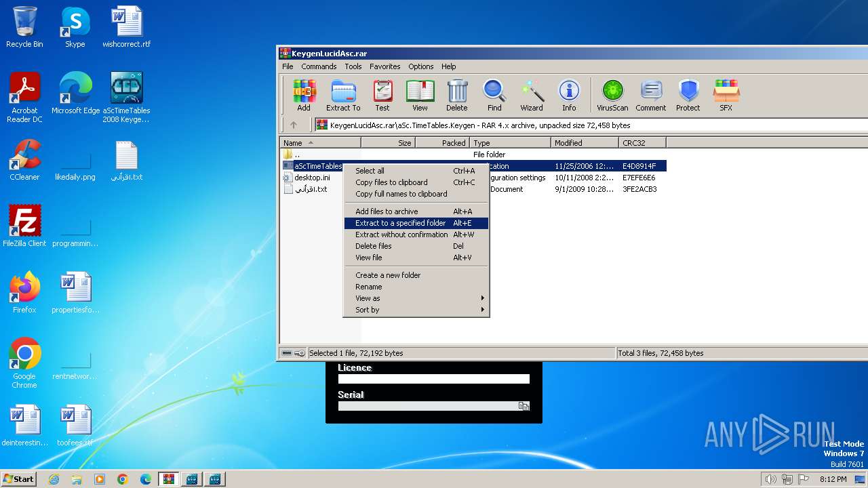868x488 pixels.
Task: Launch the Wizard toolbar icon
Action: point(532,95)
